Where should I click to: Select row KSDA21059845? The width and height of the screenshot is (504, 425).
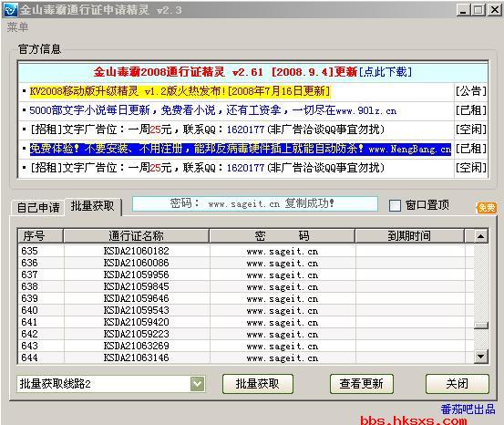[246, 286]
